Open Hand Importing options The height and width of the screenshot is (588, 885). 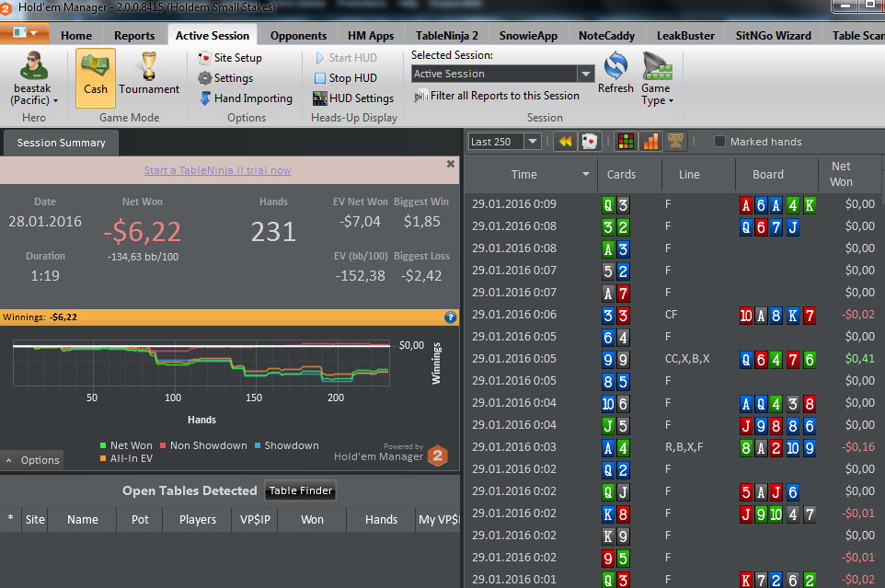pyautogui.click(x=246, y=98)
